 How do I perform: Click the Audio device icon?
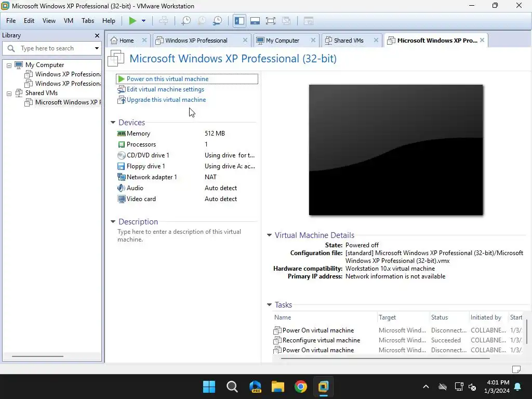pyautogui.click(x=121, y=188)
